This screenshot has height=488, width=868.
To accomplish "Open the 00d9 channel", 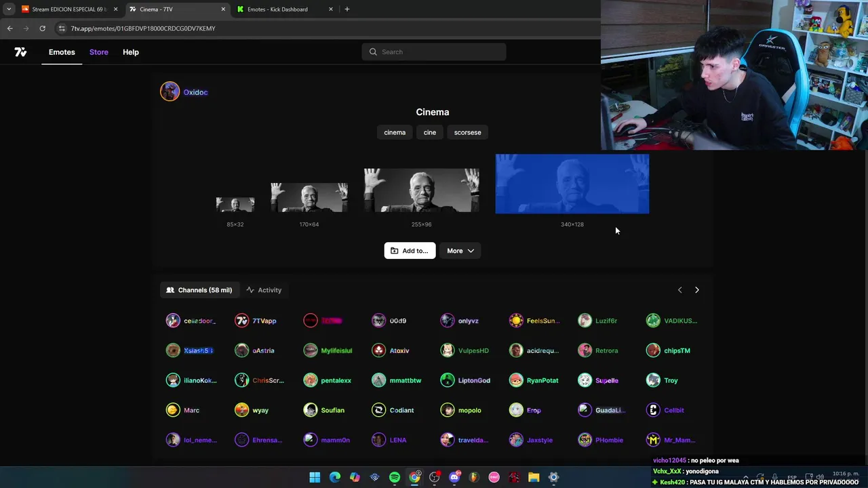I will coord(389,321).
